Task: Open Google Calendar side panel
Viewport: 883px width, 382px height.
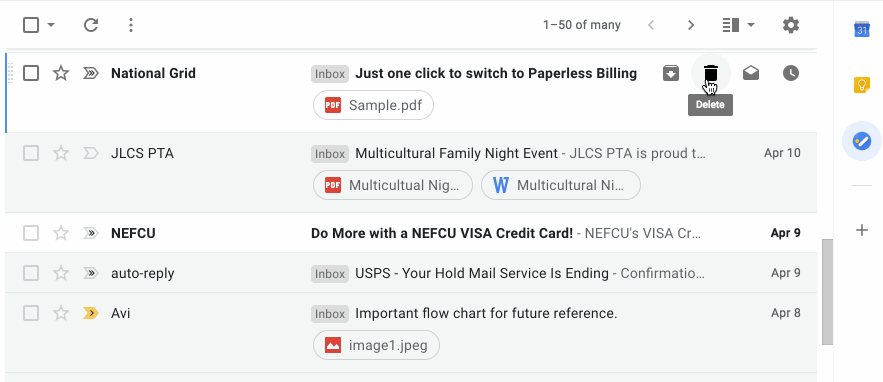Action: tap(862, 29)
